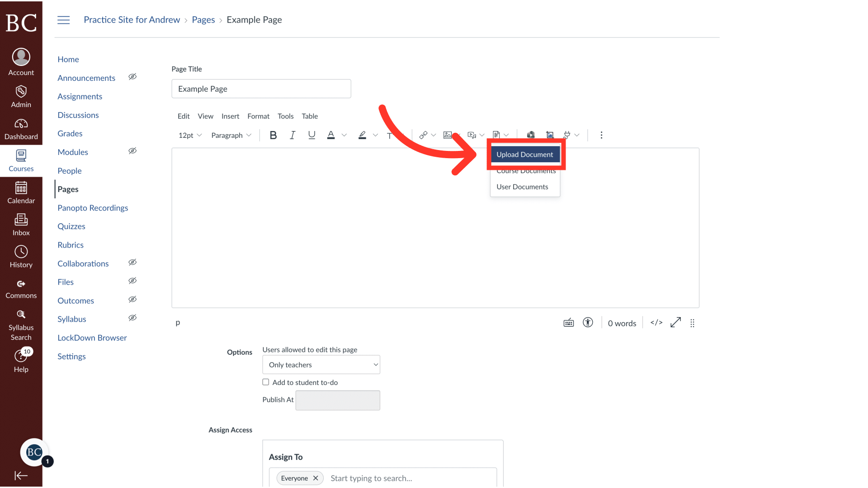Expand editor to fullscreen
Screen dimensions: 868x488
tap(675, 323)
